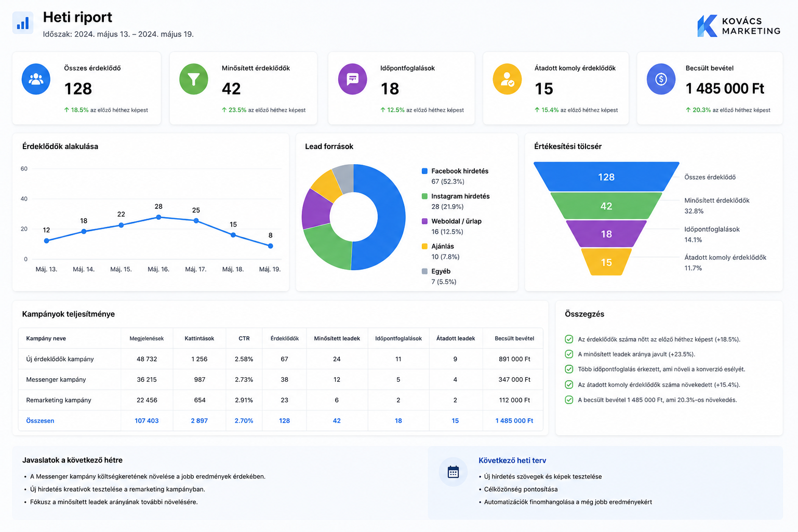Click the 'CTR' column header

pyautogui.click(x=244, y=339)
